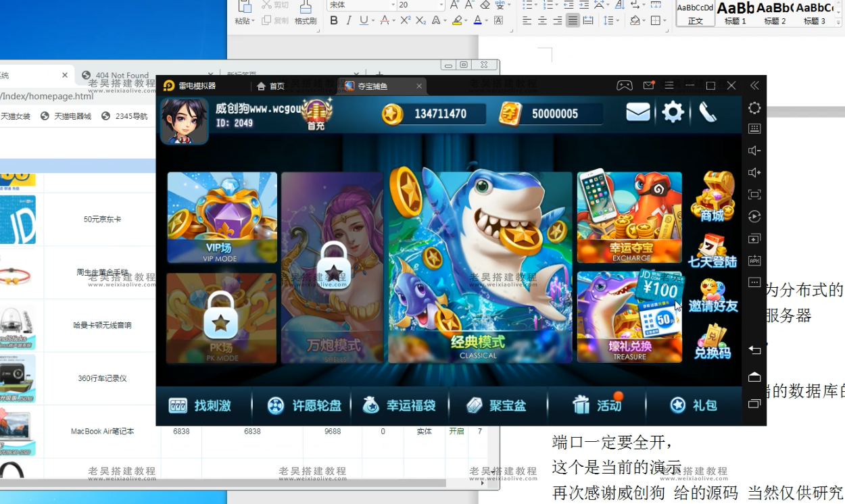Click the 邀请好友 invite icon
Screen dimensions: 845x504
tap(713, 296)
